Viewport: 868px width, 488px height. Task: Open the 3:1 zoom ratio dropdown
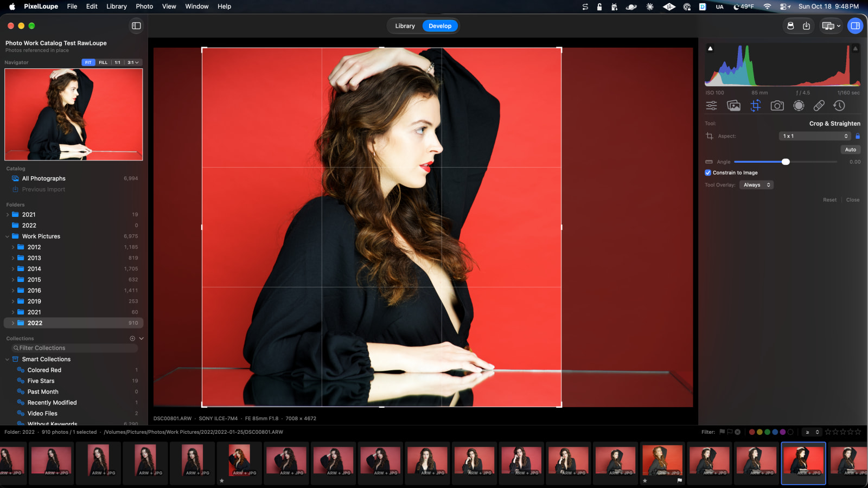(x=133, y=62)
